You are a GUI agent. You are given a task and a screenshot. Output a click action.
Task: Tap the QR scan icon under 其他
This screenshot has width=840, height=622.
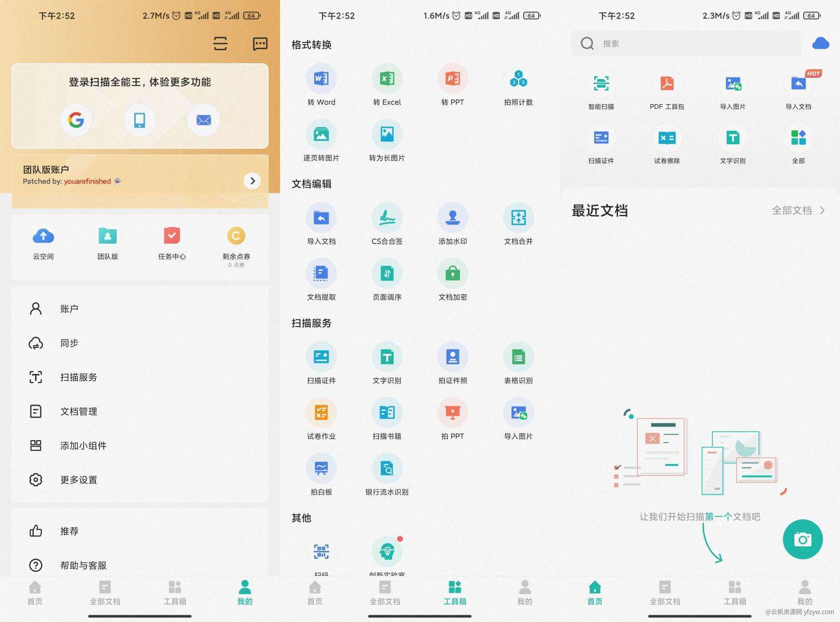[x=321, y=552]
